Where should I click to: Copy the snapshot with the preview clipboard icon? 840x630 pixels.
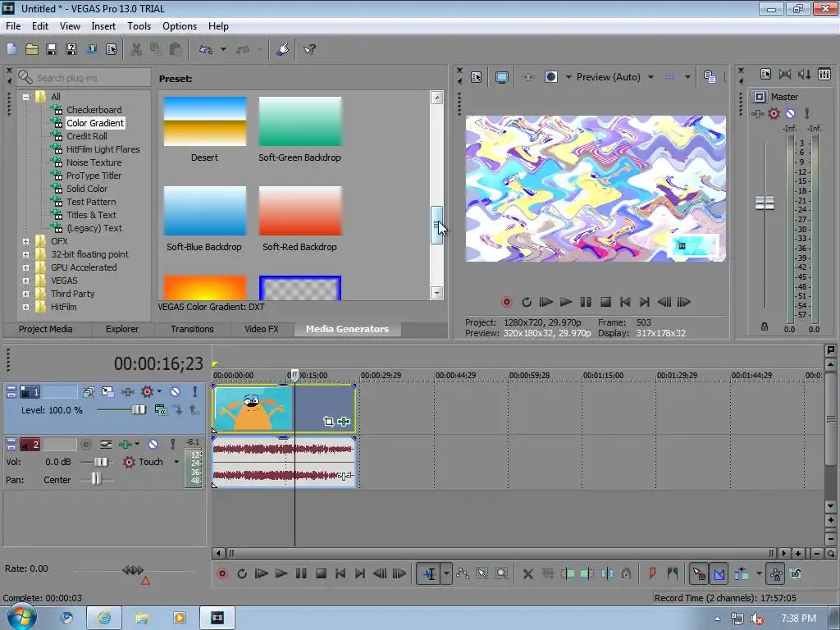710,77
